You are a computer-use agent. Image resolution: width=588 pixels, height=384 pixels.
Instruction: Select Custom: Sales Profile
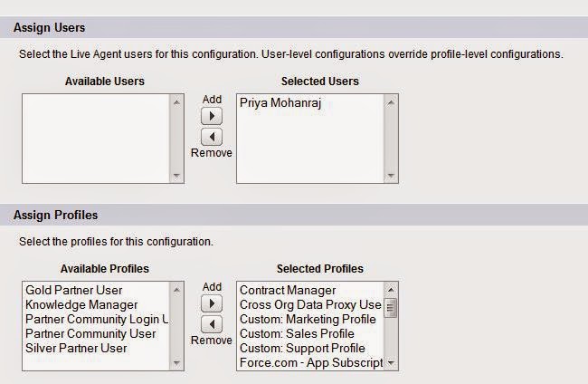[x=297, y=333]
